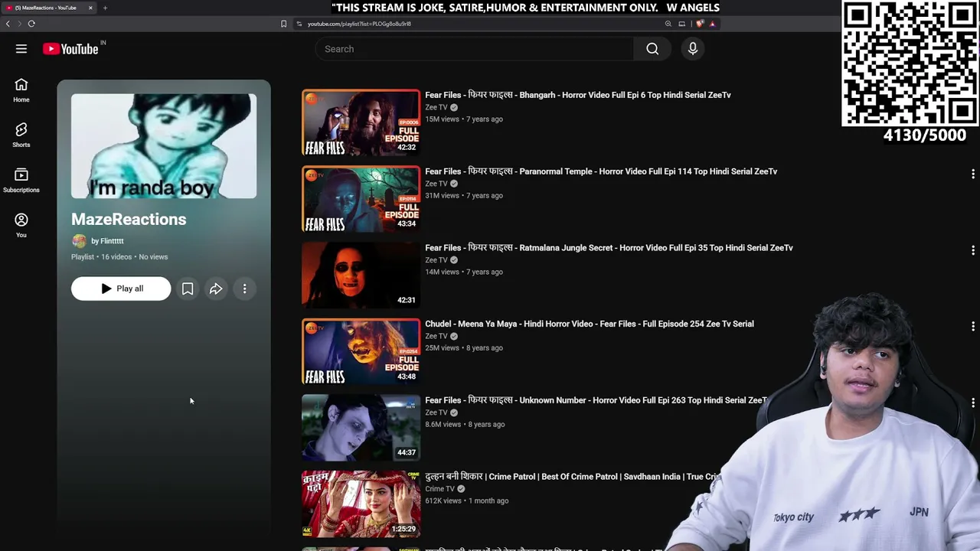Open the Brave Rewards triangle icon
The image size is (980, 551).
click(x=712, y=24)
